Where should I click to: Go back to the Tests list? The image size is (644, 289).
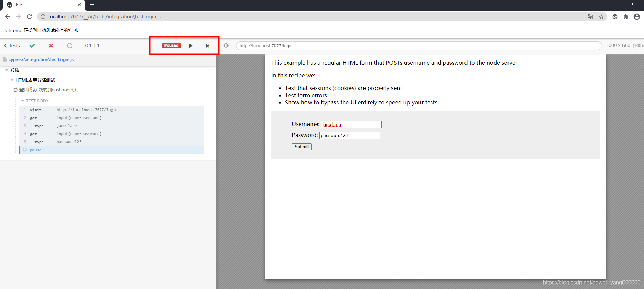(x=12, y=46)
